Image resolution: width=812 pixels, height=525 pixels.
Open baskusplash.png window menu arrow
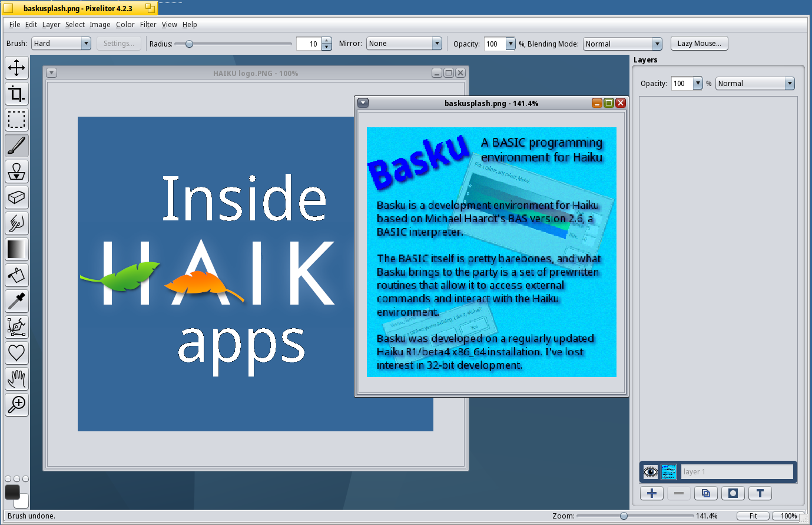point(363,103)
